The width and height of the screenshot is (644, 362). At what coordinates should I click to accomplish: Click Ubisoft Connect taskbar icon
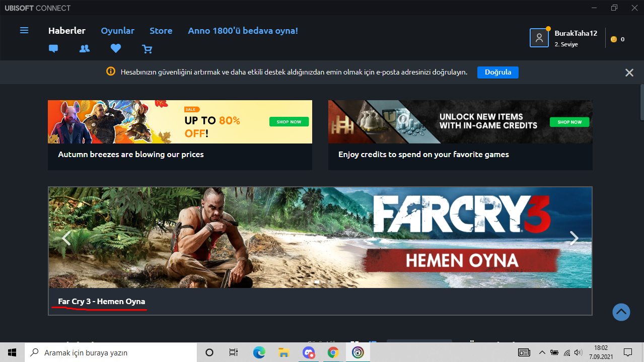click(358, 352)
